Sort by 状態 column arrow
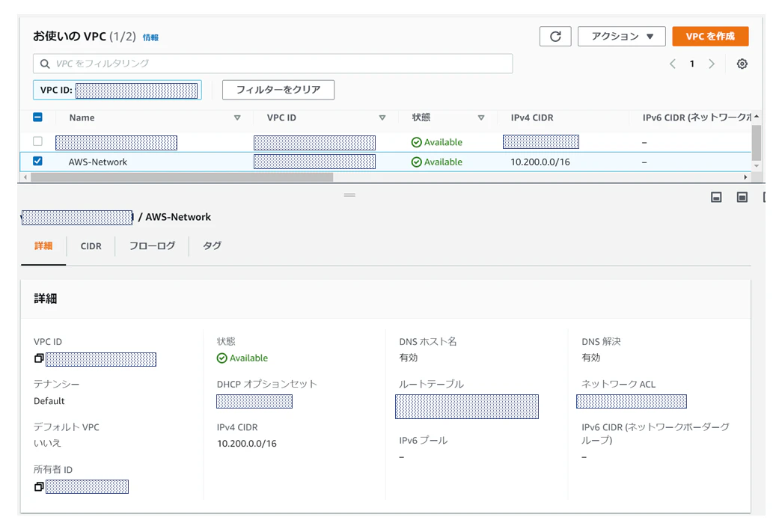Viewport: 782px width, 532px height. 481,117
